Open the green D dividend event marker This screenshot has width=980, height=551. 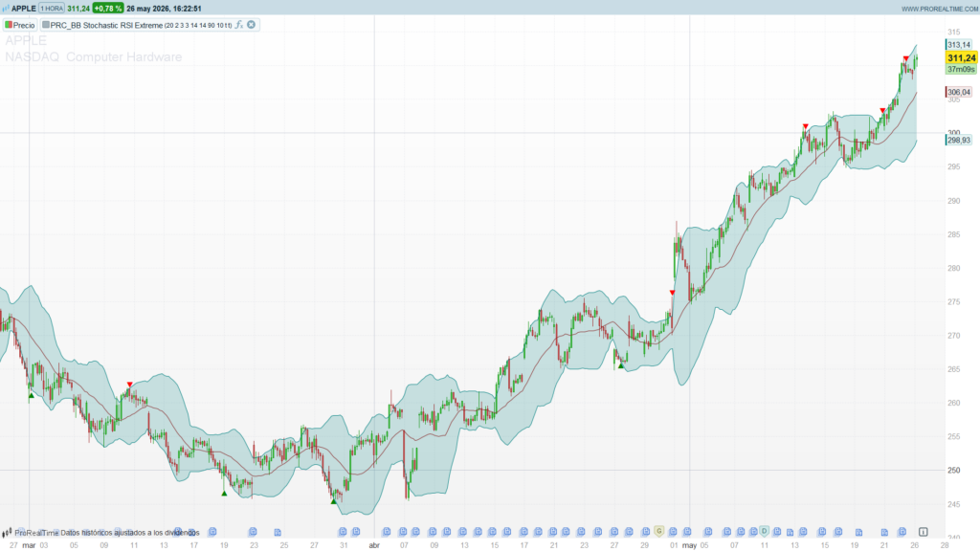[x=764, y=531]
